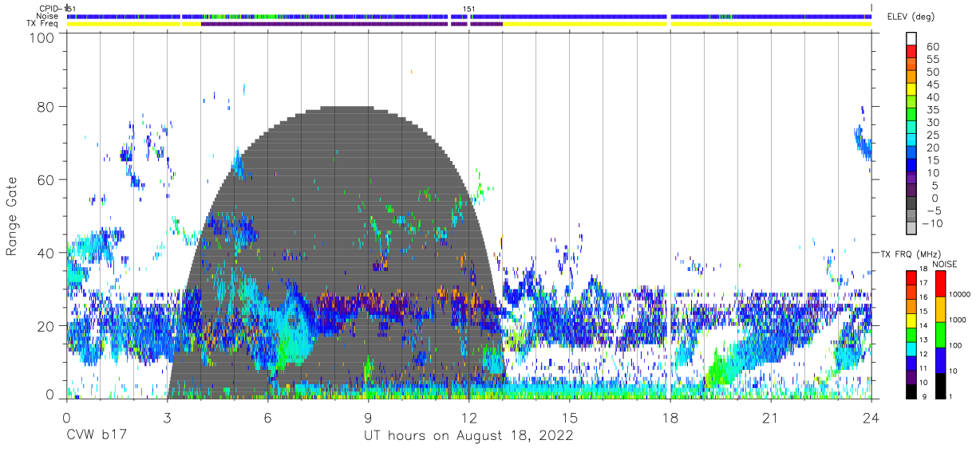Click the light gray bottom segment of the elevation colorbar
The width and height of the screenshot is (980, 452).
(911, 230)
